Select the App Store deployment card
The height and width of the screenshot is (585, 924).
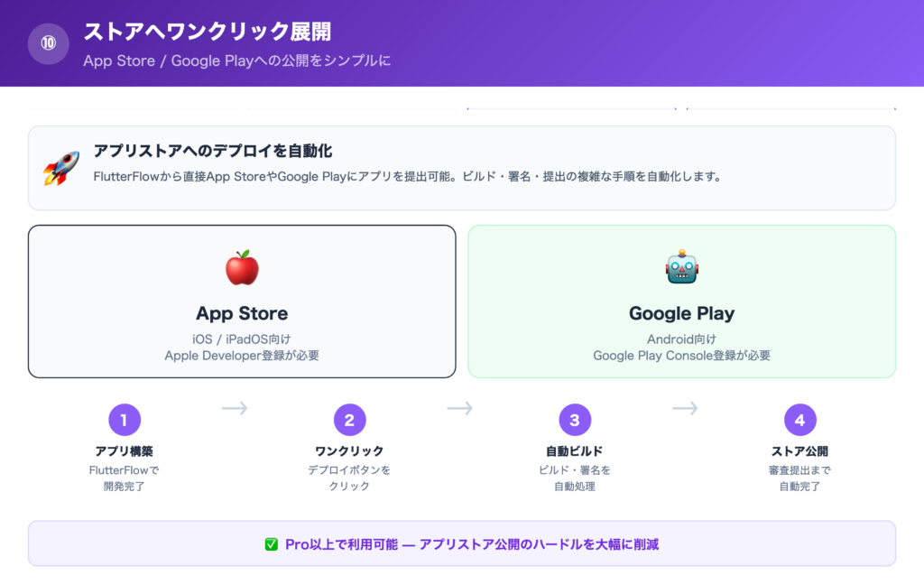coord(242,301)
